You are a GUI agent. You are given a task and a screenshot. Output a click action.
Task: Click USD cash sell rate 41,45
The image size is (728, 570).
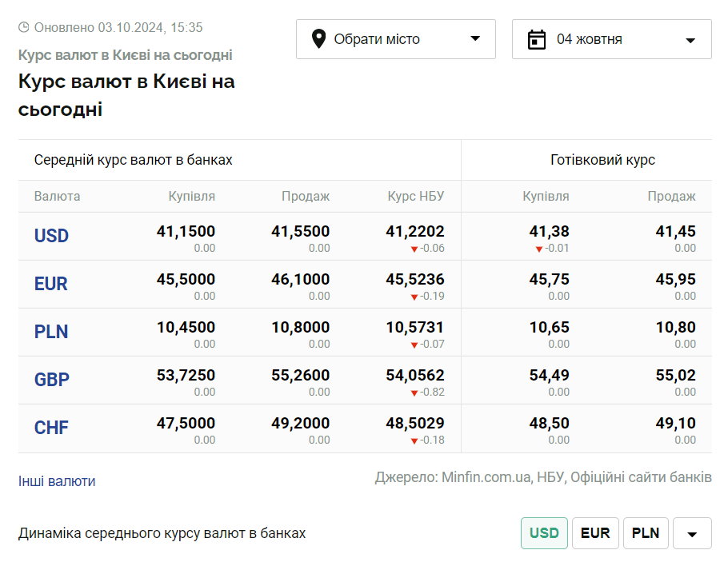coord(675,231)
